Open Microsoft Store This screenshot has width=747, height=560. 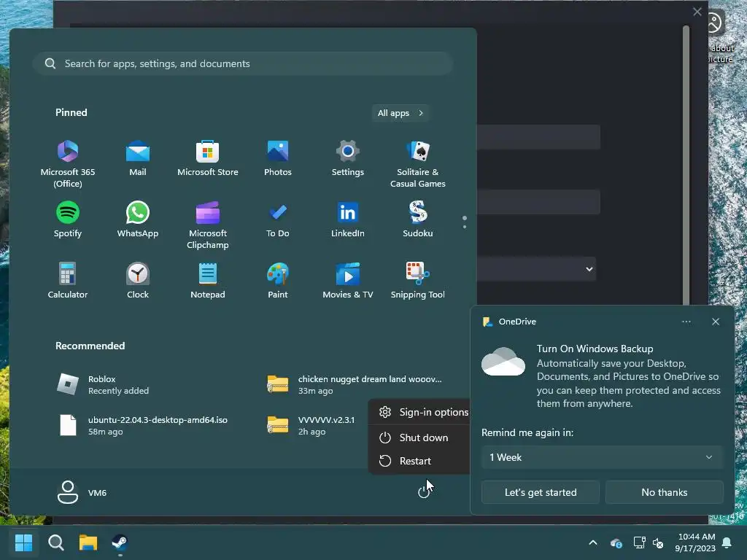(208, 158)
